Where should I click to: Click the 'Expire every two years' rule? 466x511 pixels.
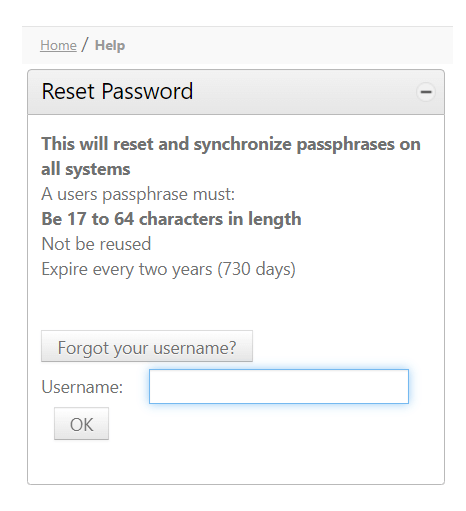pyautogui.click(x=127, y=269)
